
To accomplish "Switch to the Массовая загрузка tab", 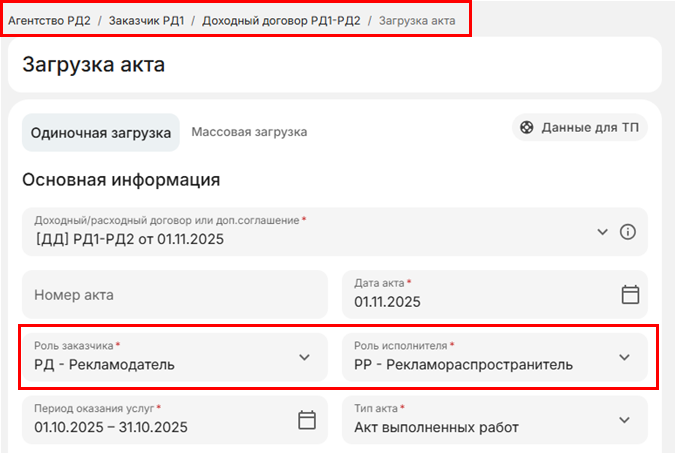I will pyautogui.click(x=249, y=132).
